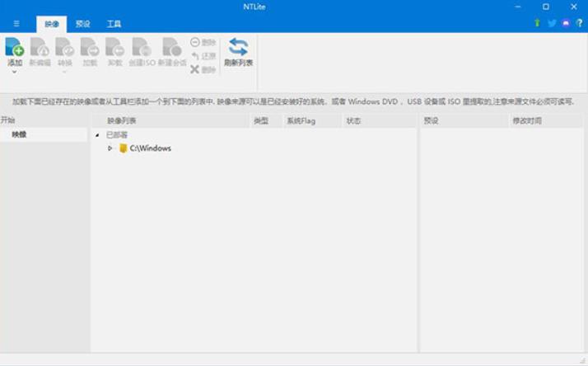This screenshot has width=588, height=366.
Task: Click the 刷新列表 refresh list icon
Action: point(238,48)
